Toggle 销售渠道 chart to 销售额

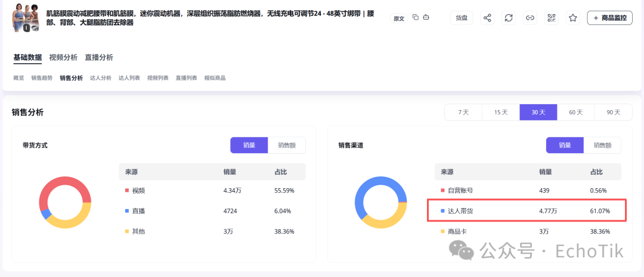click(602, 145)
